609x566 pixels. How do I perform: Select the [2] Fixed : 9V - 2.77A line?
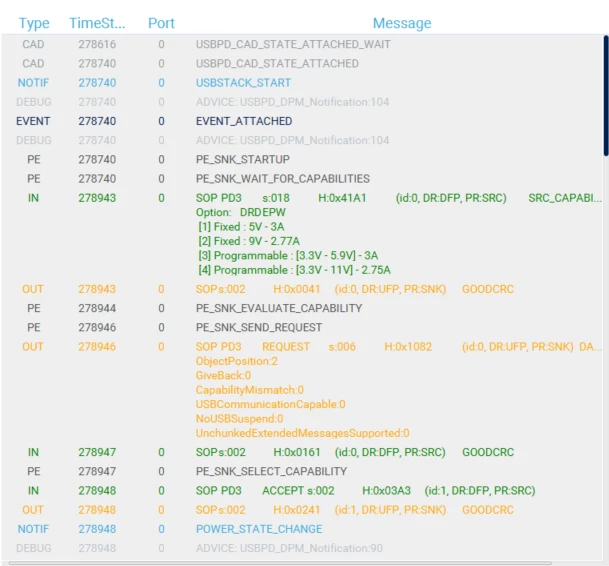click(249, 241)
